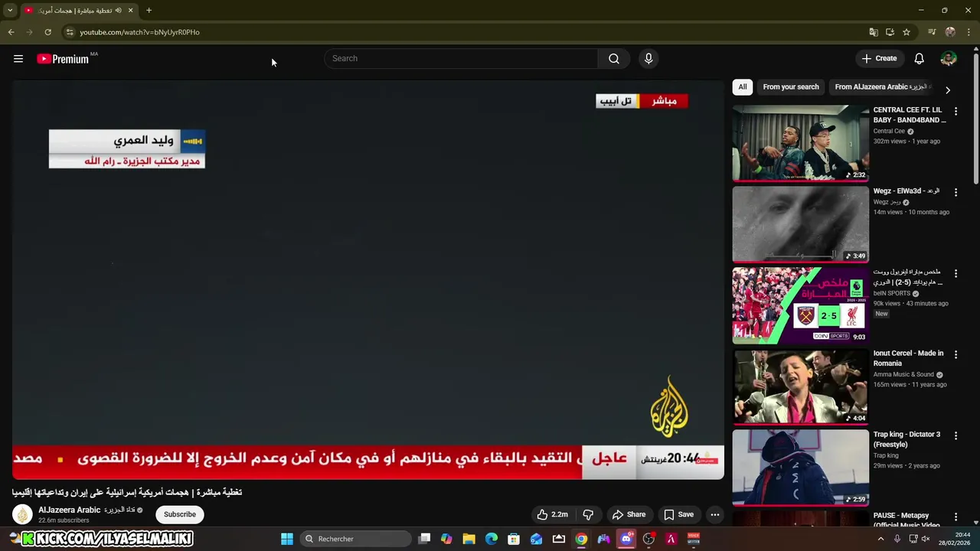Translate this page icon in address bar
Screen dimensions: 980x551
(x=874, y=32)
